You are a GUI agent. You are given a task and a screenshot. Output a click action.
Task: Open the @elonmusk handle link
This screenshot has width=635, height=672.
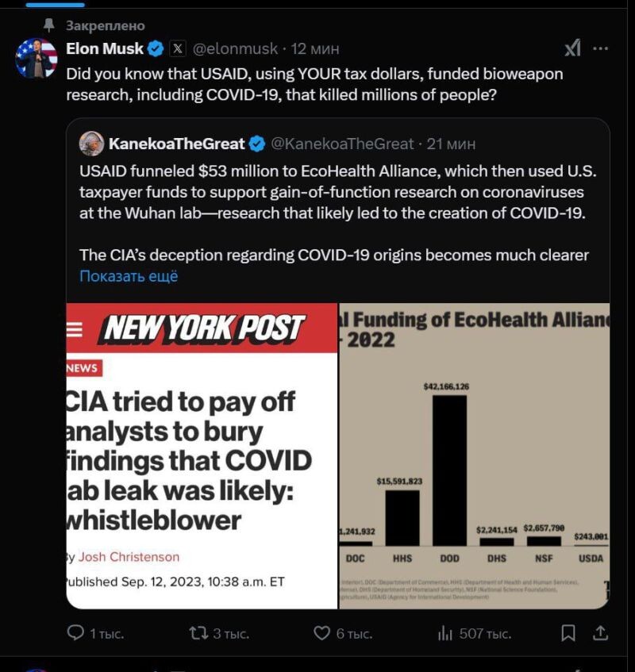[x=236, y=49]
